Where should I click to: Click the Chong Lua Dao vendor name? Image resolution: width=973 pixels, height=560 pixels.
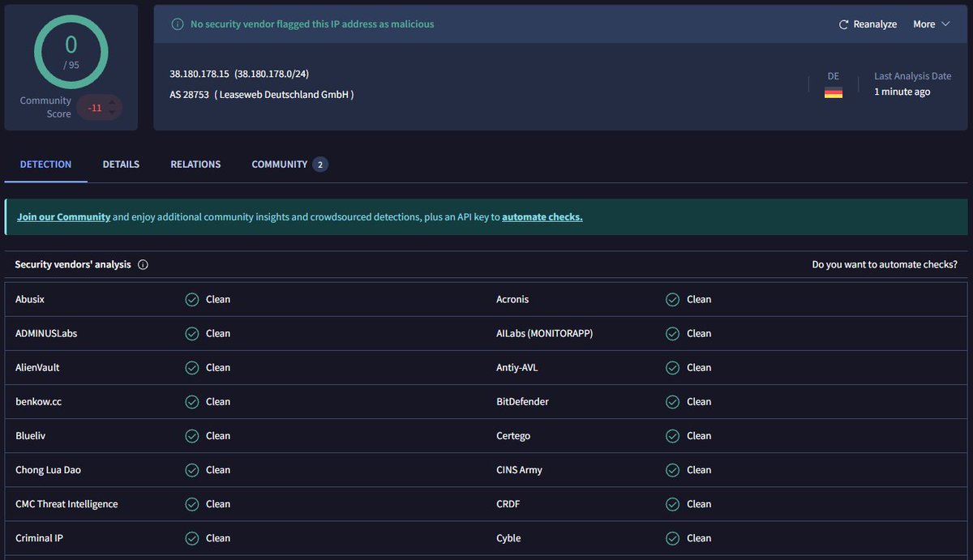coord(48,470)
